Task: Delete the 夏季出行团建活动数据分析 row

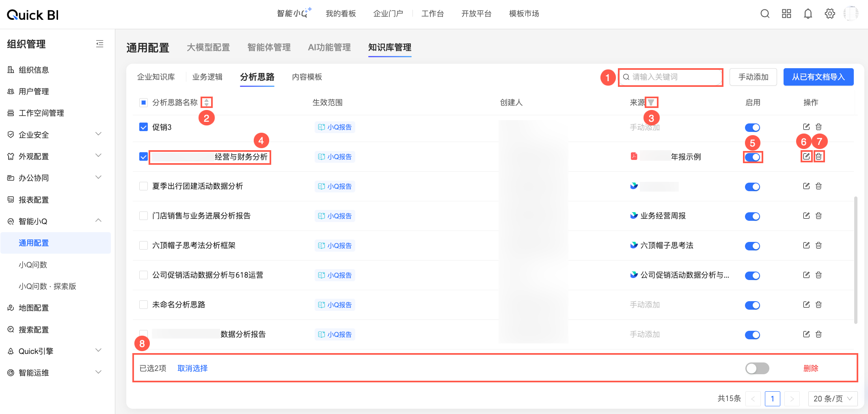Action: pyautogui.click(x=819, y=186)
